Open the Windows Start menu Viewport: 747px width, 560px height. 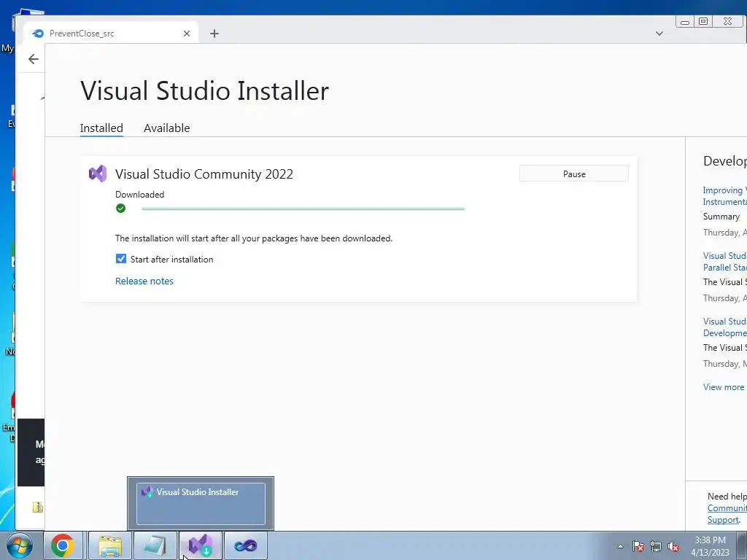tap(20, 545)
